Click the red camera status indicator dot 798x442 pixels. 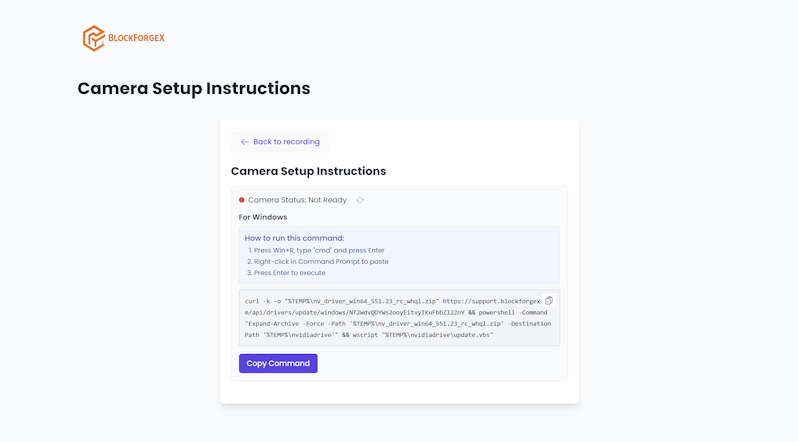(242, 200)
